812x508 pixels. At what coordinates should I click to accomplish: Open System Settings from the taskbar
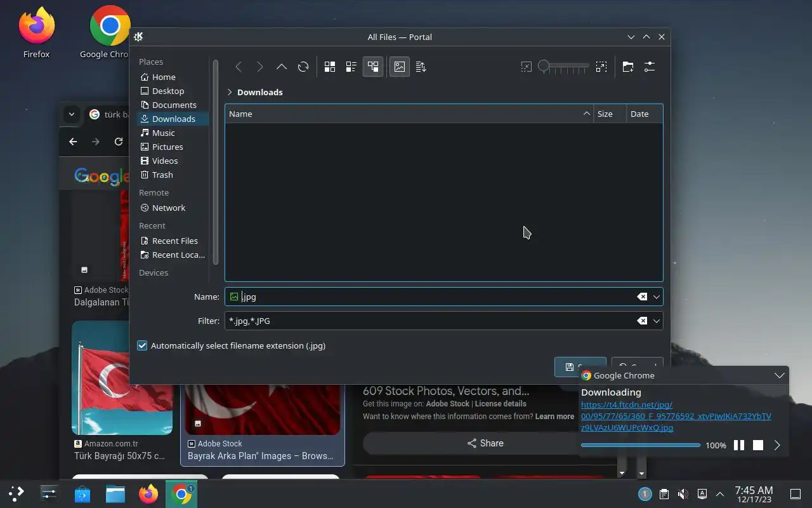click(49, 493)
